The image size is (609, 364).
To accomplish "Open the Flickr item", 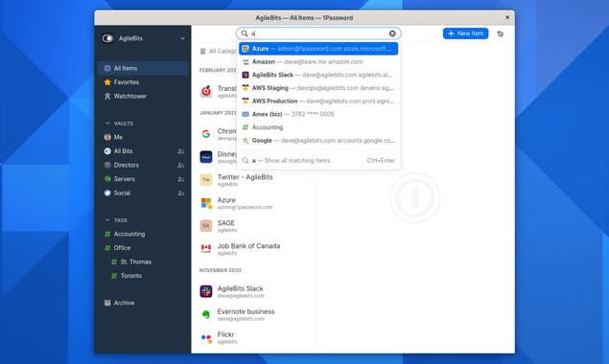I will pos(253,337).
